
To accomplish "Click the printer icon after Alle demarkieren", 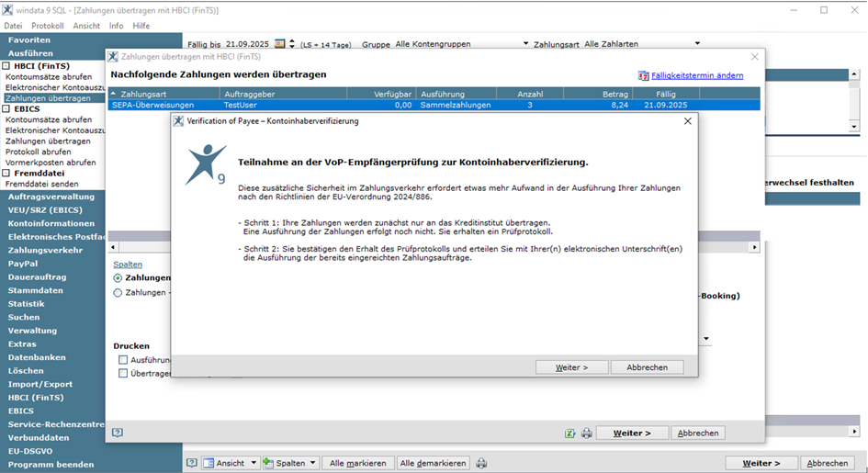I will 481,464.
